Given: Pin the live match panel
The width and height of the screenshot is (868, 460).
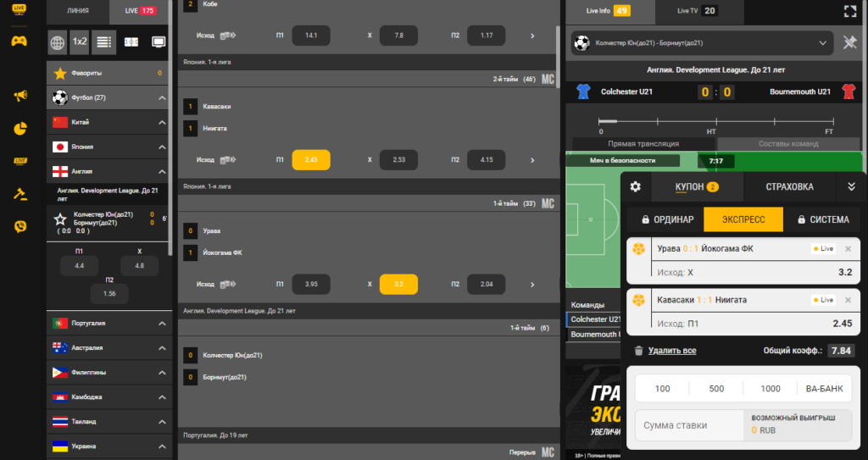Looking at the screenshot, I should pyautogui.click(x=849, y=42).
